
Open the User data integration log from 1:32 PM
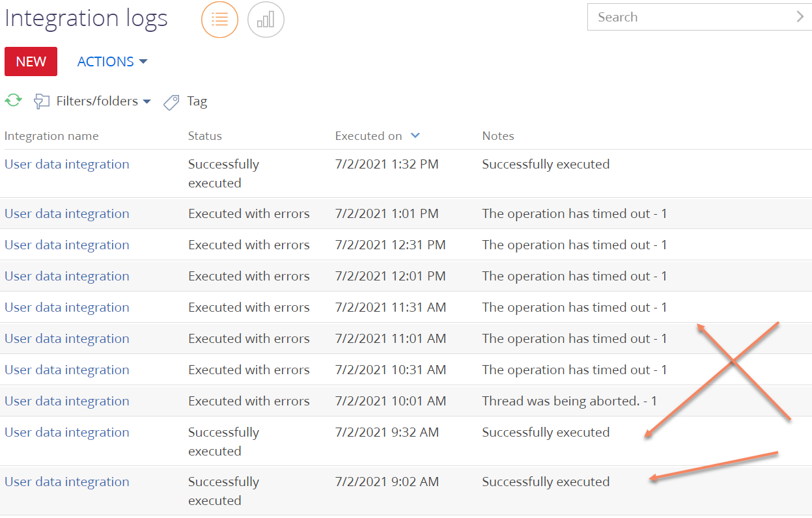tap(66, 164)
